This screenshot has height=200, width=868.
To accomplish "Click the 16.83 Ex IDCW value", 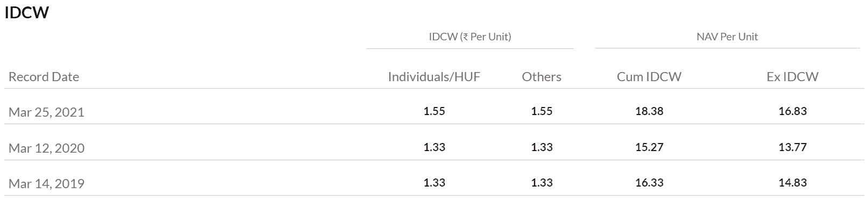I will tap(793, 111).
